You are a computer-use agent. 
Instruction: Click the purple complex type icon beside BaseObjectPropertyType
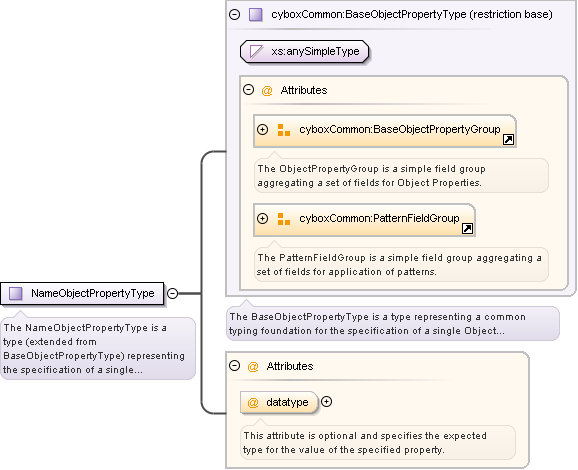pyautogui.click(x=255, y=15)
